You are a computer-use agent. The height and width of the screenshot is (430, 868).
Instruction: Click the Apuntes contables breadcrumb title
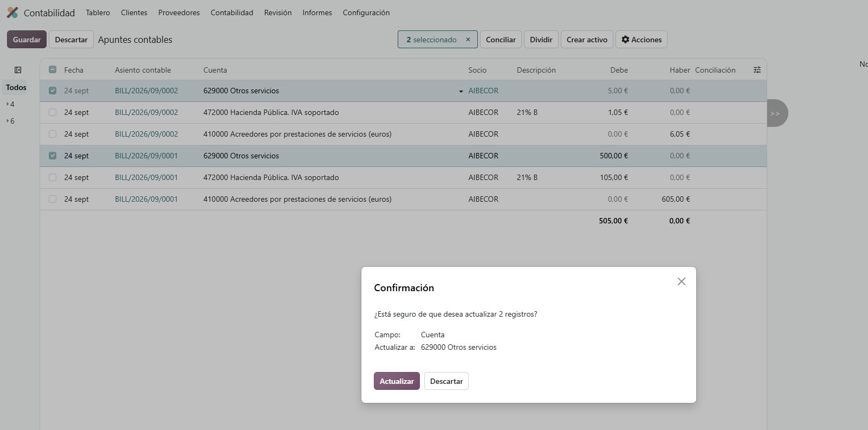pyautogui.click(x=135, y=40)
